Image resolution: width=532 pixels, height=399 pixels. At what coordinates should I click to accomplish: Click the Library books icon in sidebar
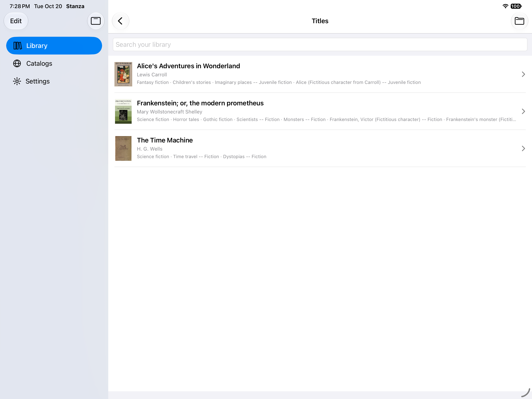click(x=17, y=46)
